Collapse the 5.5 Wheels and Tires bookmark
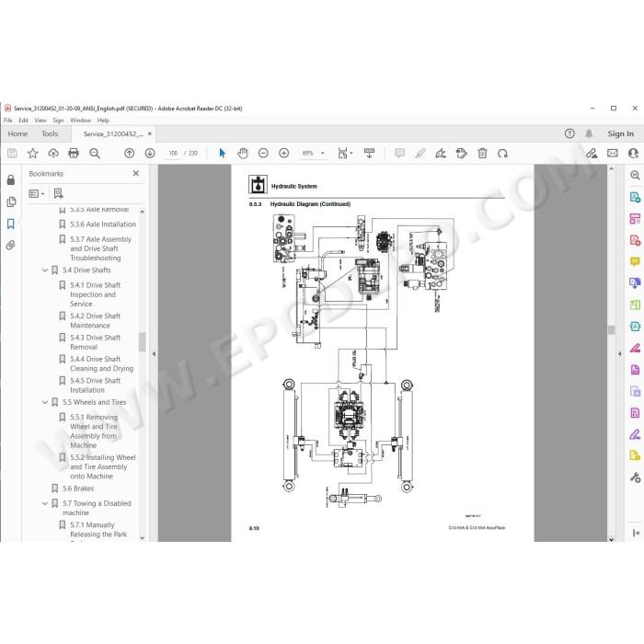The height and width of the screenshot is (644, 644). pyautogui.click(x=45, y=403)
